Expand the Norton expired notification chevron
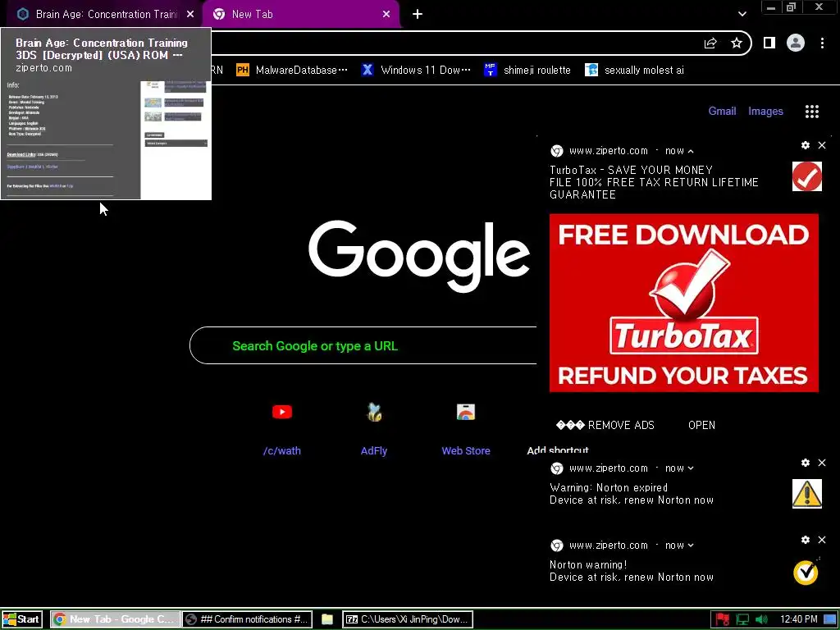Image resolution: width=840 pixels, height=630 pixels. [x=691, y=468]
